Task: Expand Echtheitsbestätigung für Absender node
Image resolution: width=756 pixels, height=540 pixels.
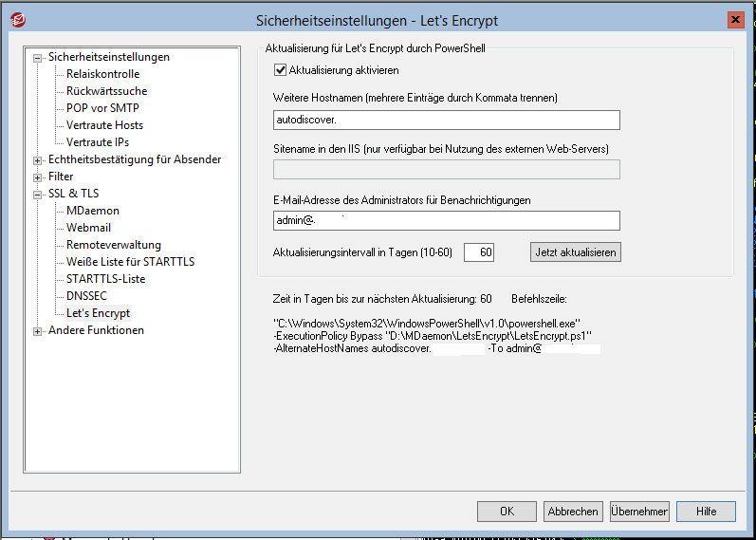Action: pyautogui.click(x=38, y=159)
